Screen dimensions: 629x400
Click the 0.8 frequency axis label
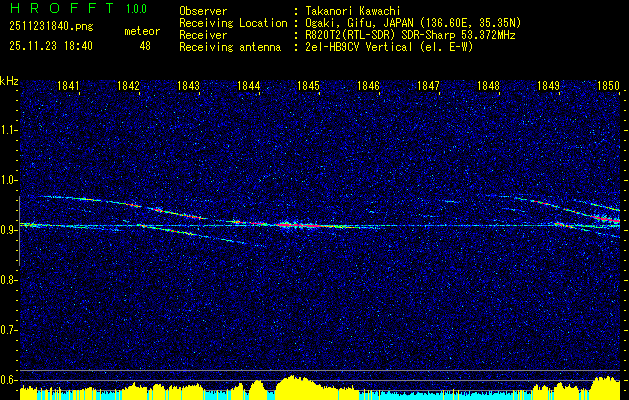9,280
